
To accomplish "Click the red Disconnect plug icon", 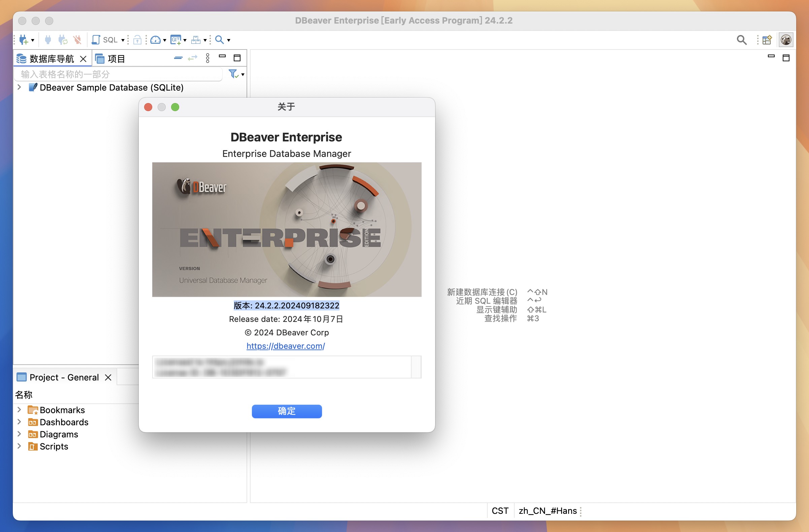I will (77, 40).
